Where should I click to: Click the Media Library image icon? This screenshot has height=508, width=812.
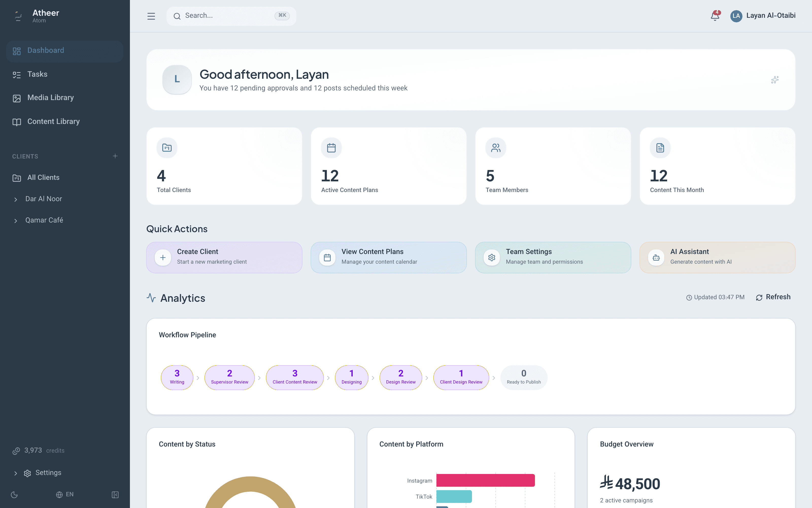(17, 99)
